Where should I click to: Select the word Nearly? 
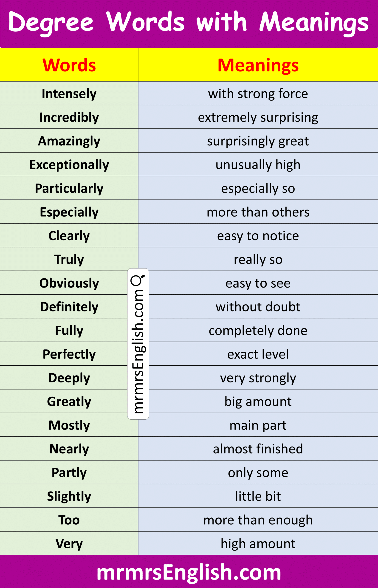[x=69, y=449]
